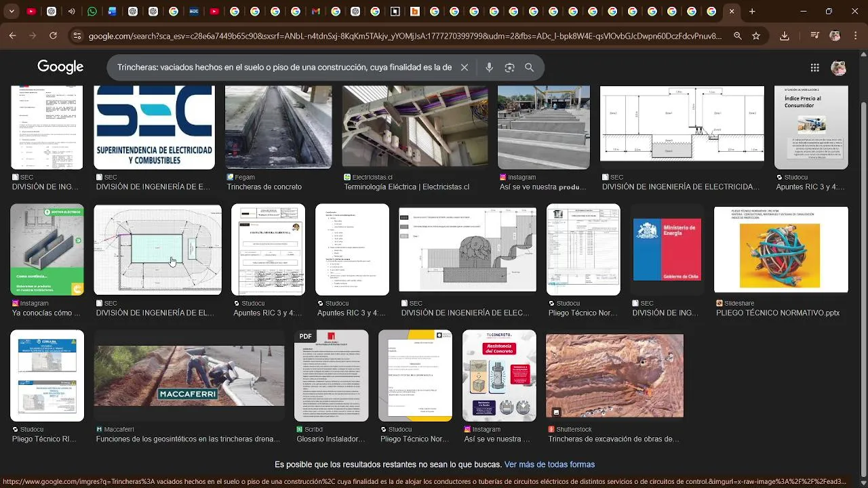Open the Terminología Eléctrica cable tray image
This screenshot has height=488, width=868.
pos(415,126)
